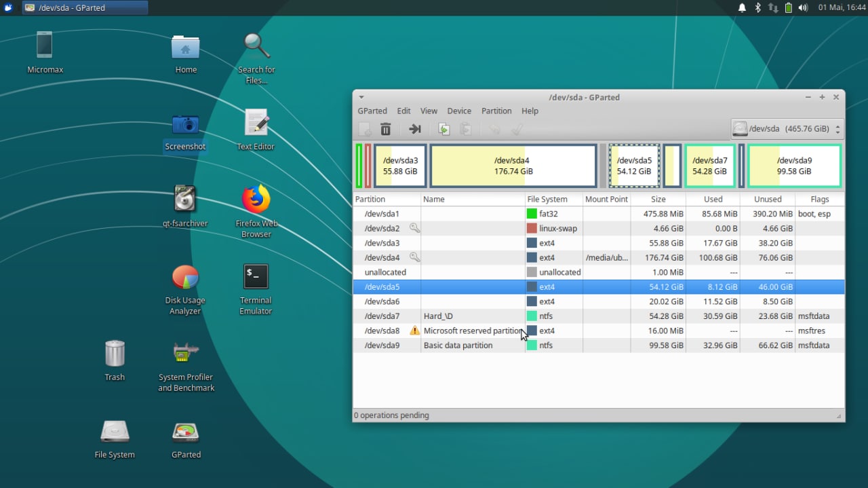Click the /media/ub... mount point cell
Screen dimensions: 868x488
[x=607, y=258]
